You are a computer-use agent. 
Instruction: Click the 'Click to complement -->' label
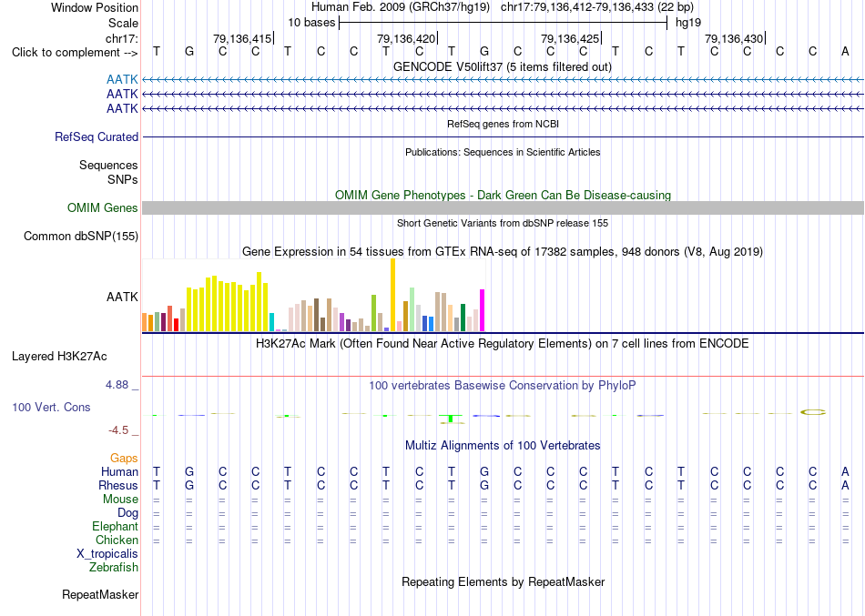75,53
